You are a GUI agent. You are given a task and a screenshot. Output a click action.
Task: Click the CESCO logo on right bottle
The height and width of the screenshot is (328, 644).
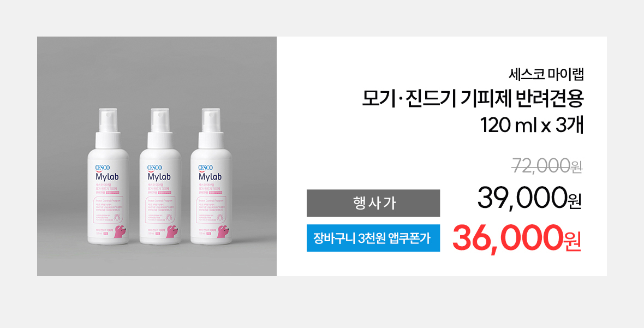[x=205, y=168]
